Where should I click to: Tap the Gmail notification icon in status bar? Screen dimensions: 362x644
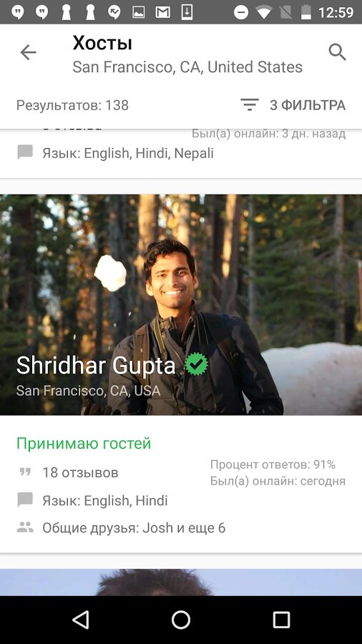click(162, 12)
